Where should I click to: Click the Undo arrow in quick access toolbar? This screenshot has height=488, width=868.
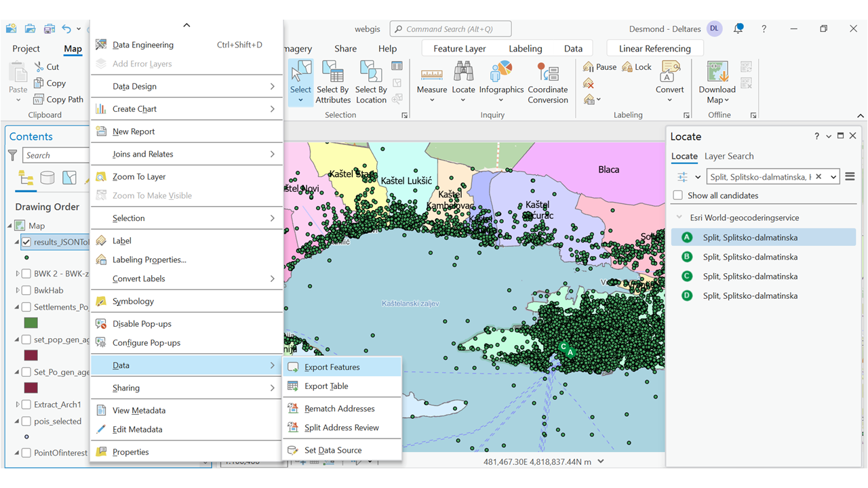point(66,28)
